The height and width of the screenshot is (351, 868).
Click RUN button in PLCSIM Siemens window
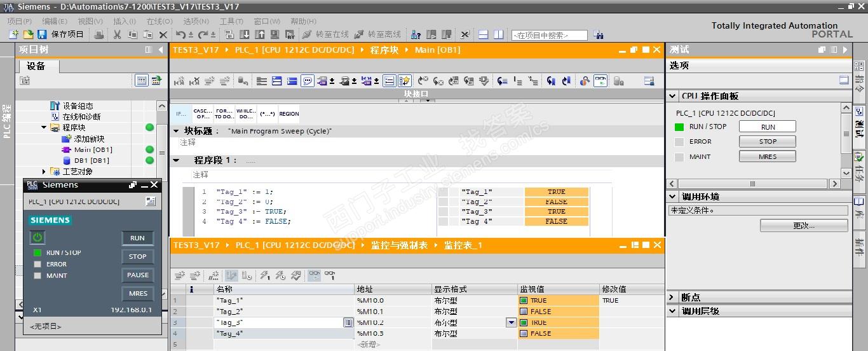click(x=137, y=238)
